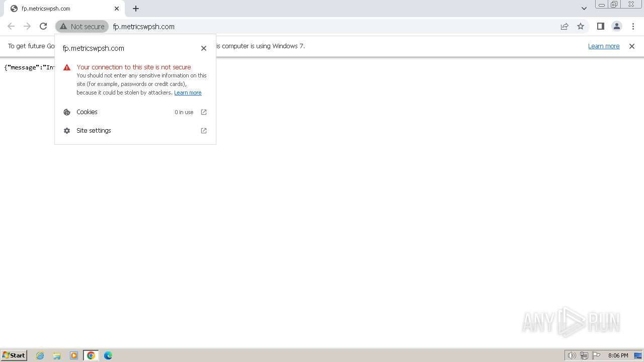644x362 pixels.
Task: Click the show desktop tray icon
Action: coord(638,355)
